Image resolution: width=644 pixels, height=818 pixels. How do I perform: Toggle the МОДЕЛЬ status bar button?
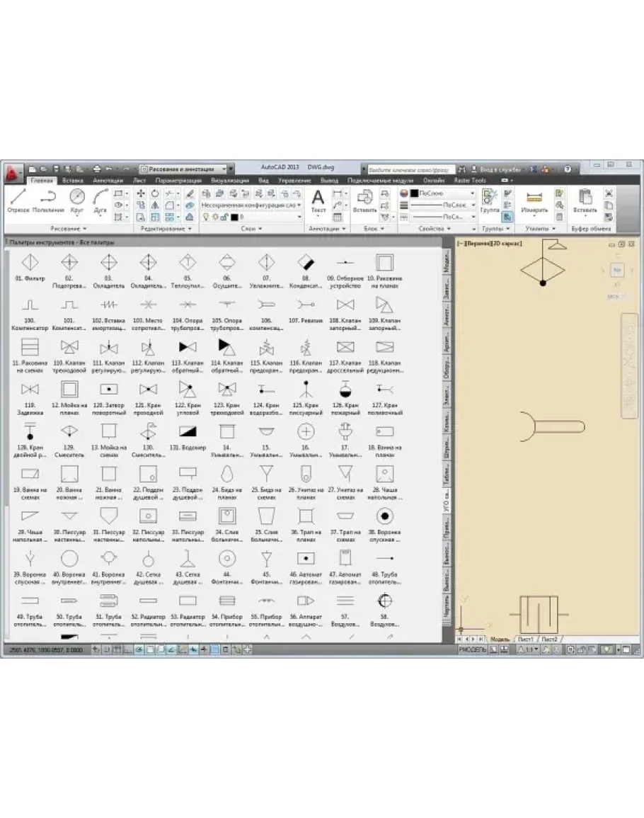click(472, 649)
